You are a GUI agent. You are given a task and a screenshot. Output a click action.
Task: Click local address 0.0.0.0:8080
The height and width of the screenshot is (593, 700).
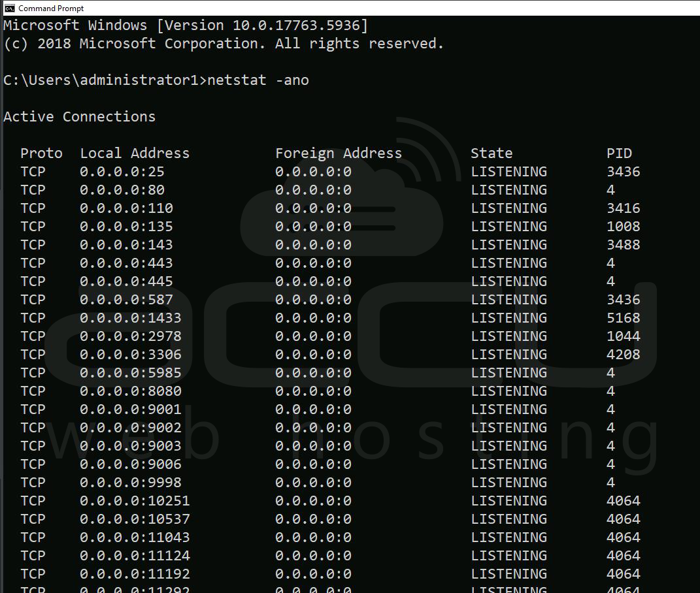click(131, 391)
